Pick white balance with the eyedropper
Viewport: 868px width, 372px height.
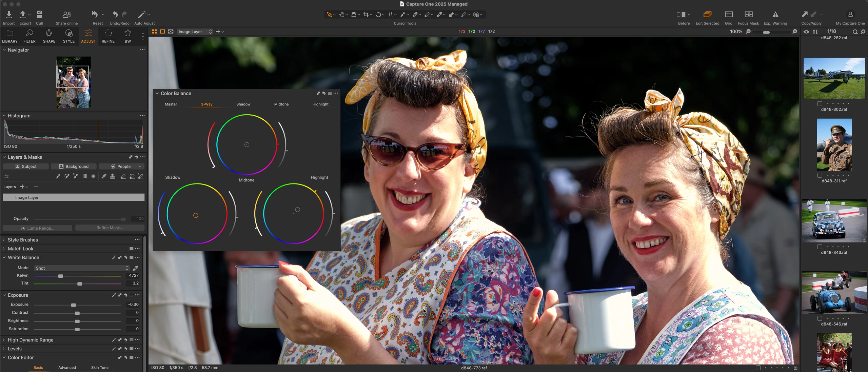tap(135, 268)
